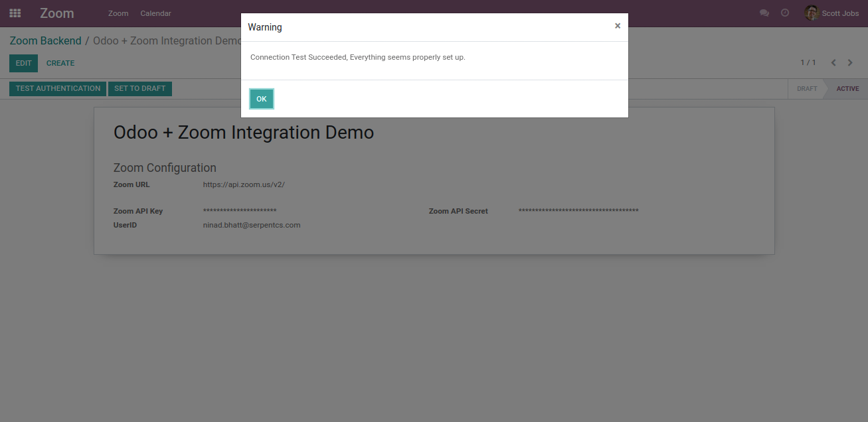Click the Edit button
This screenshot has height=422, width=868.
coord(23,63)
